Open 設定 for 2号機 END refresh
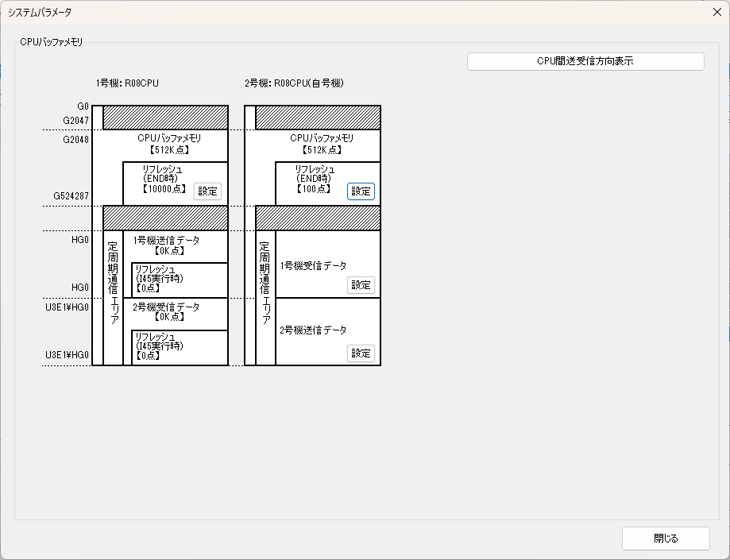730x560 pixels. pyautogui.click(x=361, y=191)
